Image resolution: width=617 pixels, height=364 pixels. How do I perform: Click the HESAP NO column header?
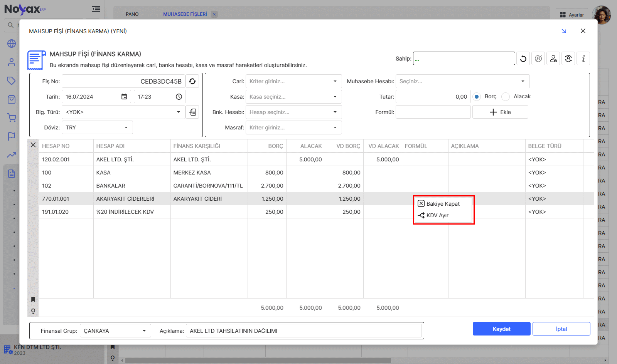click(x=66, y=146)
